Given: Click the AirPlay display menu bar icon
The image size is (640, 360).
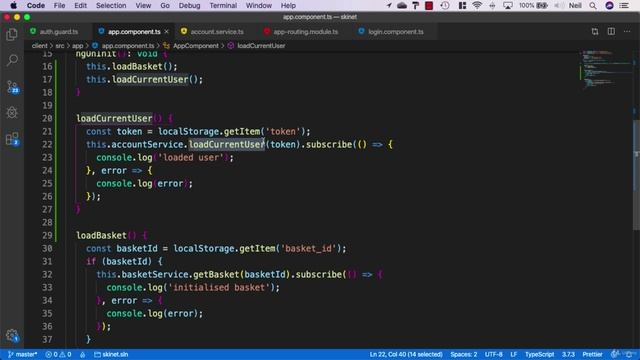Looking at the screenshot, I should [x=508, y=5].
